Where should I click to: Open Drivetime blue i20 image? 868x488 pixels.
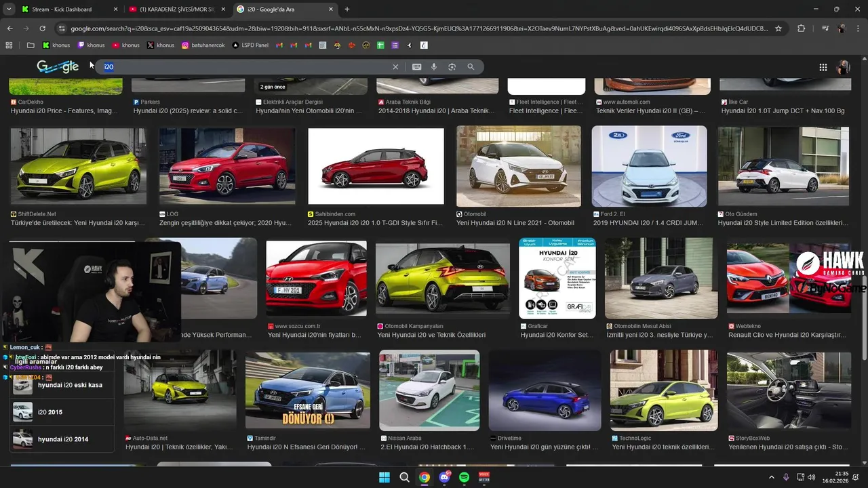[x=545, y=390]
